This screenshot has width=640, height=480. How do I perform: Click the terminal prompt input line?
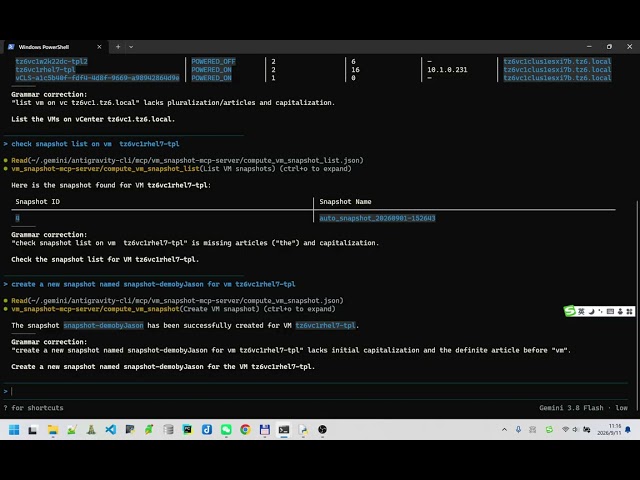316,391
